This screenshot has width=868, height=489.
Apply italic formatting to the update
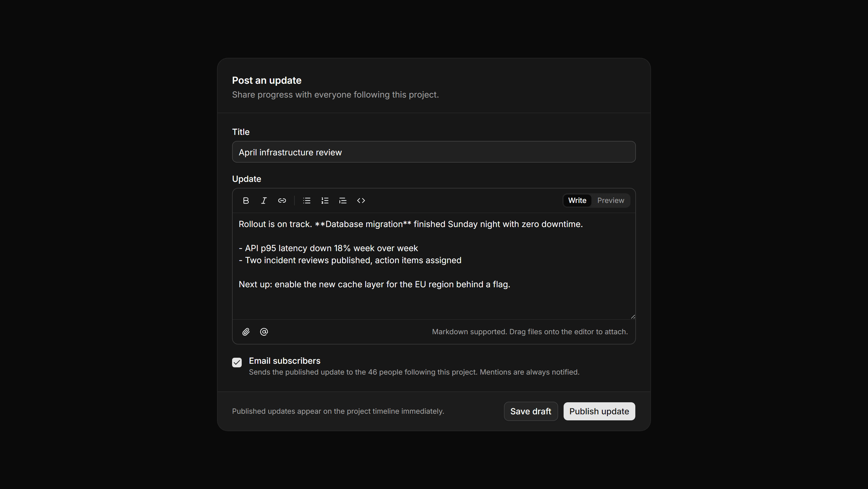pos(264,201)
